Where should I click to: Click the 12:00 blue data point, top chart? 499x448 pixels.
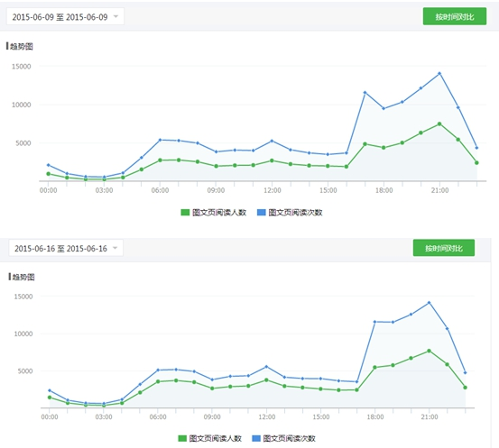point(272,141)
